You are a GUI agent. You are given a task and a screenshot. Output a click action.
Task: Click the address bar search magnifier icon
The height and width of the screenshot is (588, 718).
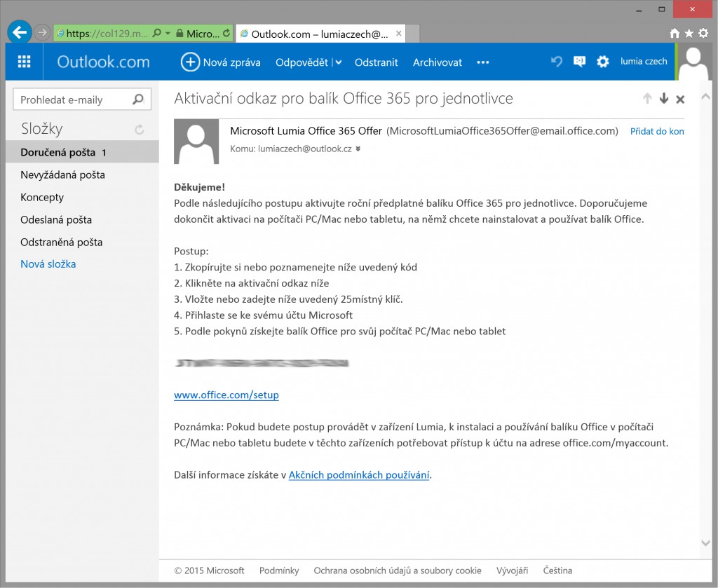(x=156, y=33)
